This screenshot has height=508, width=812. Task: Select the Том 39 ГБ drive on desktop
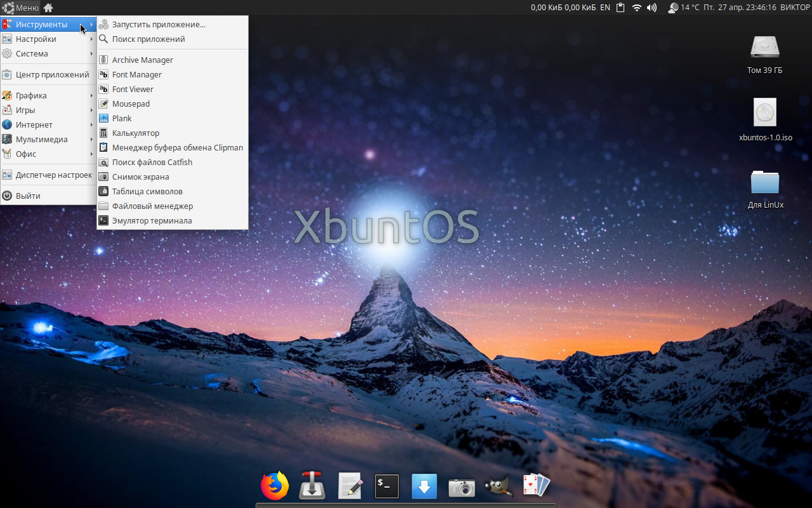pos(764,55)
